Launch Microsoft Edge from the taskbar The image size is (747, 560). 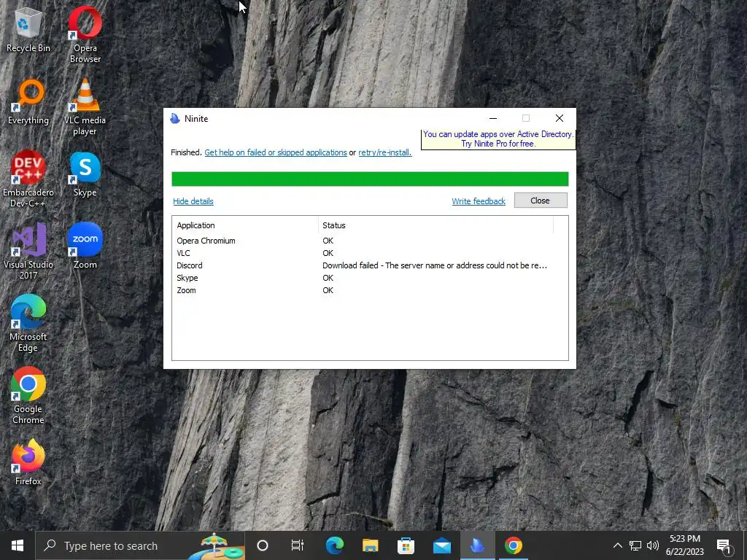coord(334,545)
